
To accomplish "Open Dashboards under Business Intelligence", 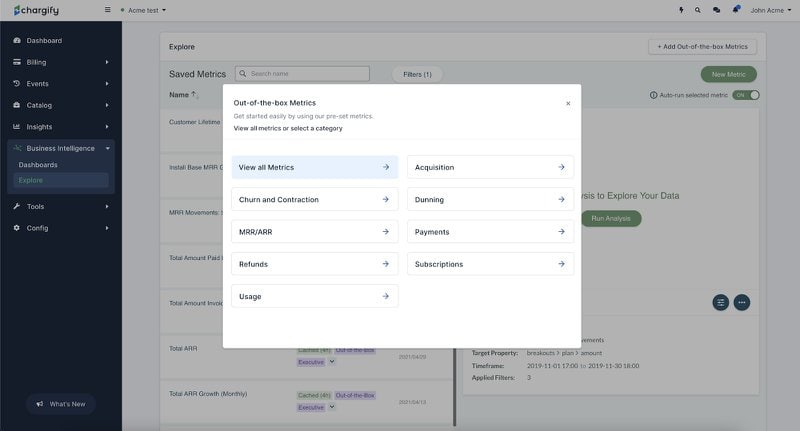I will (38, 165).
